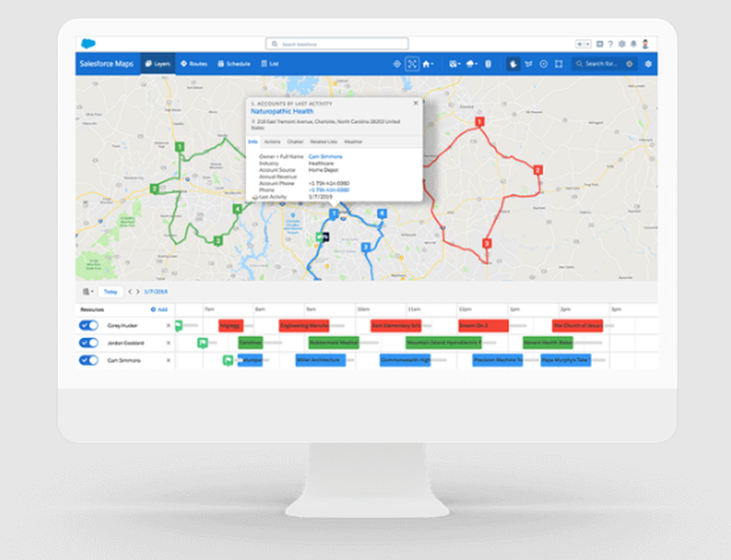The image size is (731, 560).
Task: Open the Schedule tab in the navigation bar
Action: coord(235,64)
